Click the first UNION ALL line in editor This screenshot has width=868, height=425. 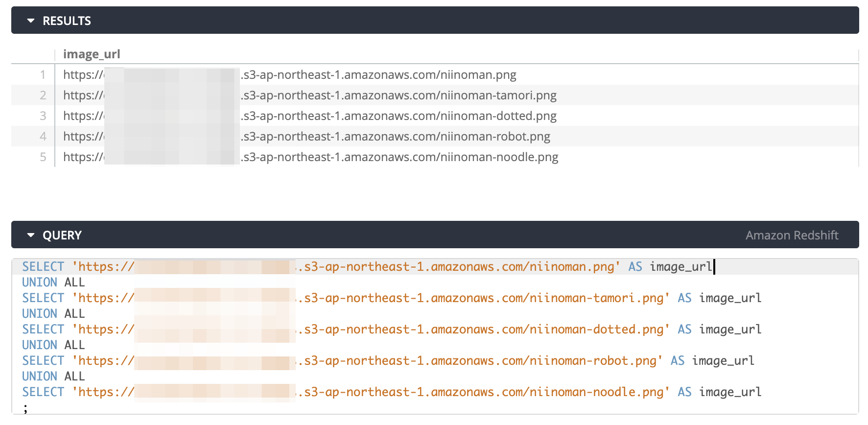(x=53, y=282)
